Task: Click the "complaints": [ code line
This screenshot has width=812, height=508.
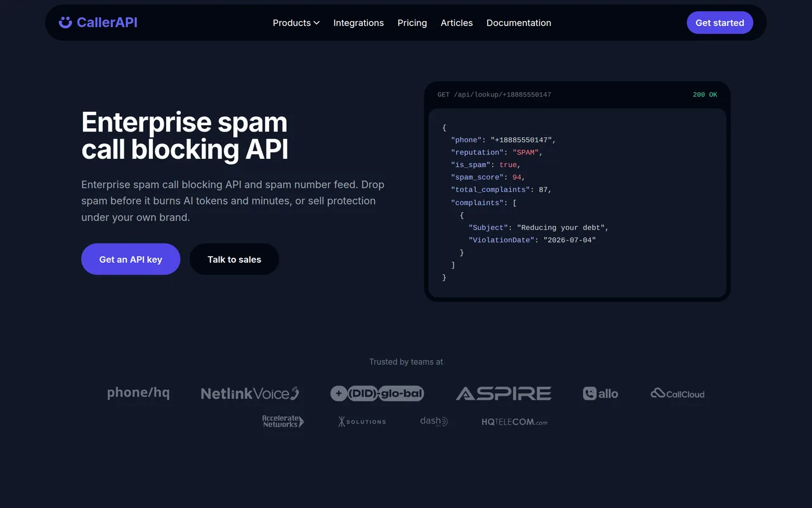Action: point(483,203)
